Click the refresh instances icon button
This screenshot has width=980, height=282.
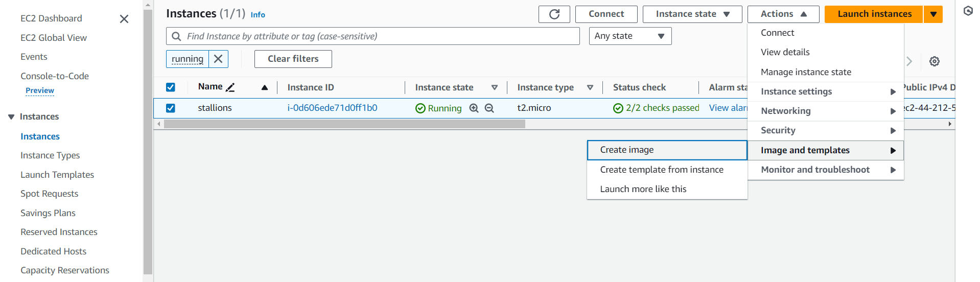[554, 14]
